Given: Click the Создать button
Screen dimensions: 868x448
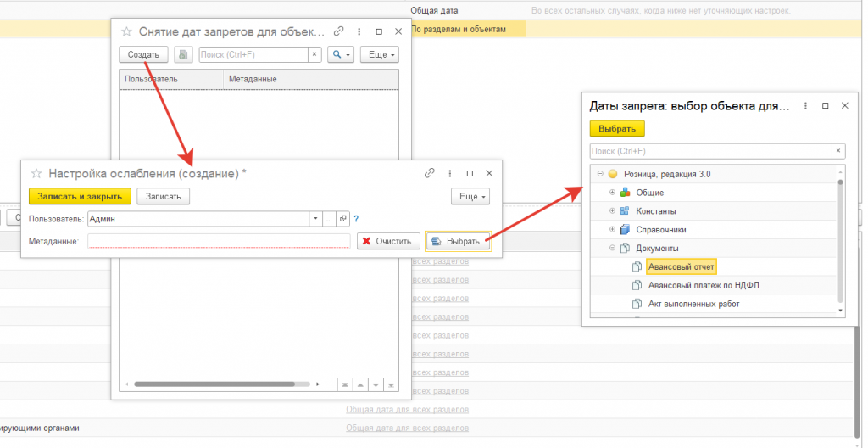Looking at the screenshot, I should 143,54.
